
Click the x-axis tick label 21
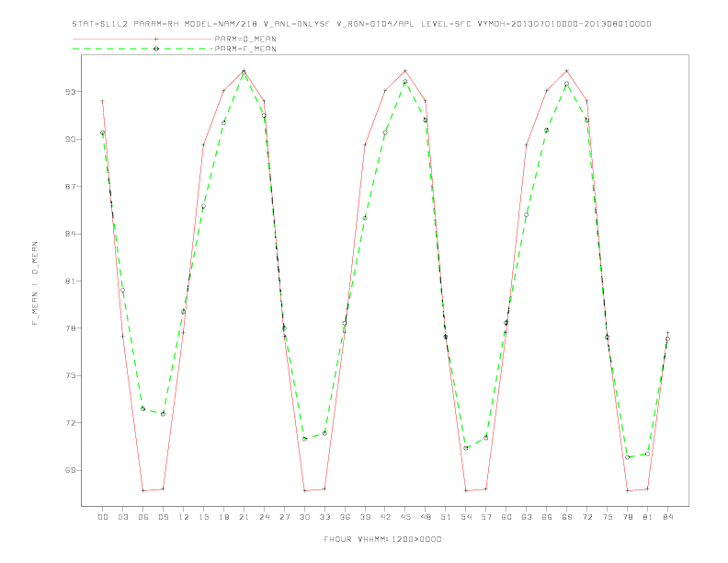[244, 517]
